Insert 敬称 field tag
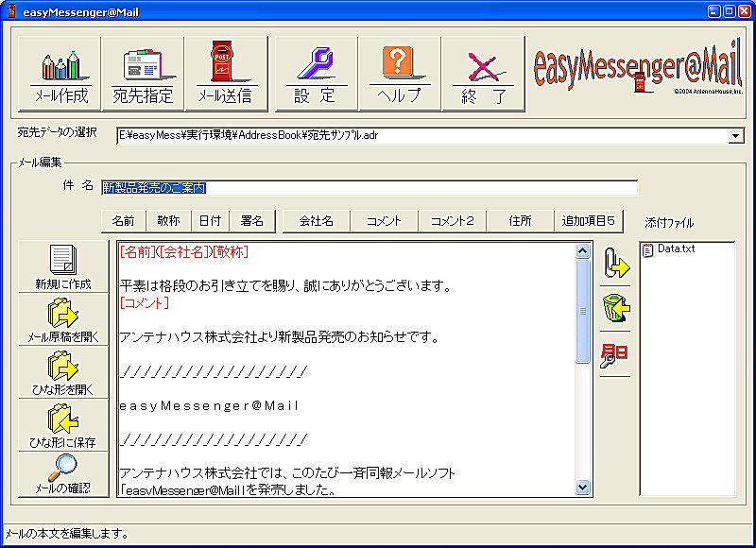The image size is (756, 548). point(168,221)
